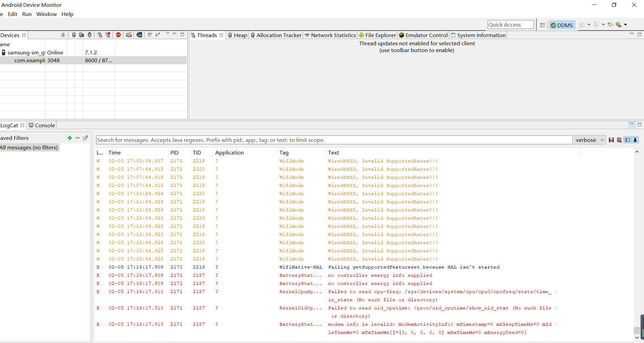The height and width of the screenshot is (343, 644).
Task: Switch to the Console tab
Action: coord(42,125)
